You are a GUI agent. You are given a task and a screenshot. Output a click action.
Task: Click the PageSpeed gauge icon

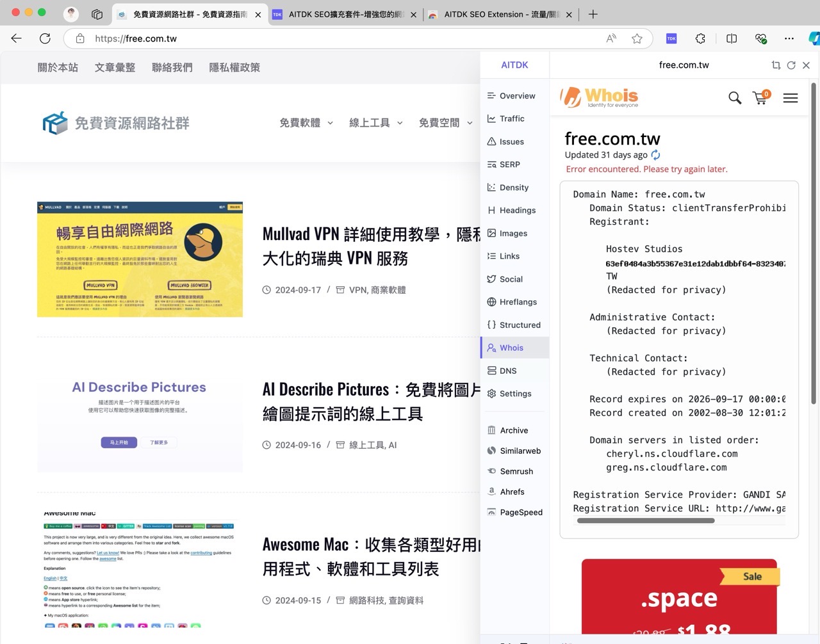[491, 512]
